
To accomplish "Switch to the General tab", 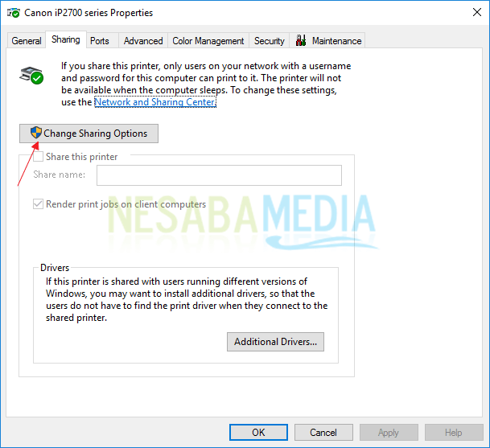I will pos(27,40).
